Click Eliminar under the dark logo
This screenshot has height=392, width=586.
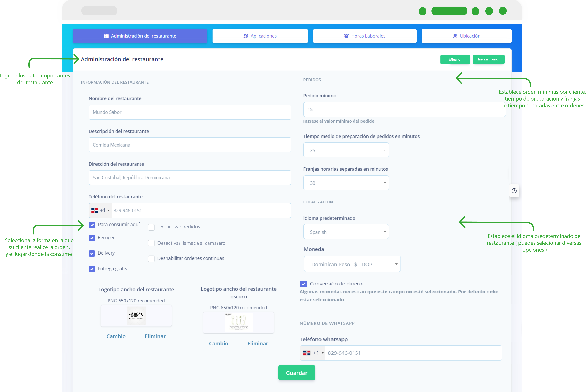tap(258, 343)
